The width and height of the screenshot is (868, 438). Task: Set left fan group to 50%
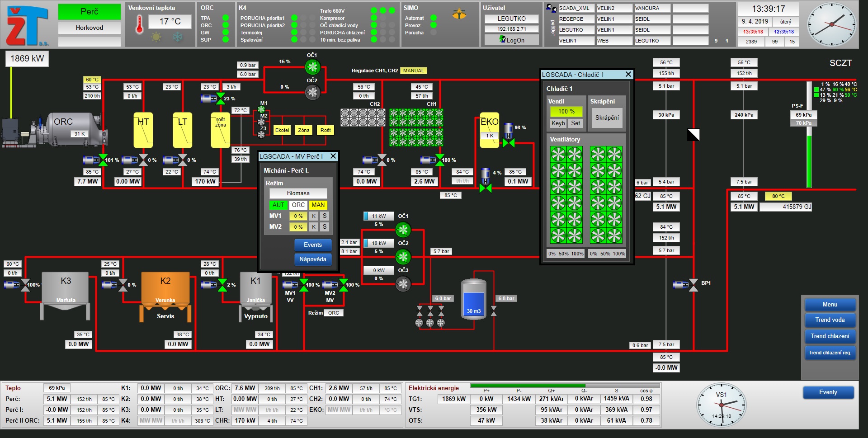pos(563,254)
